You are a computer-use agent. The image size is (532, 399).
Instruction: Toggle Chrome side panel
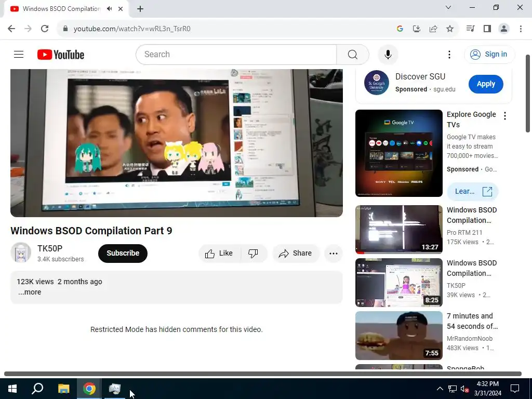click(x=487, y=29)
